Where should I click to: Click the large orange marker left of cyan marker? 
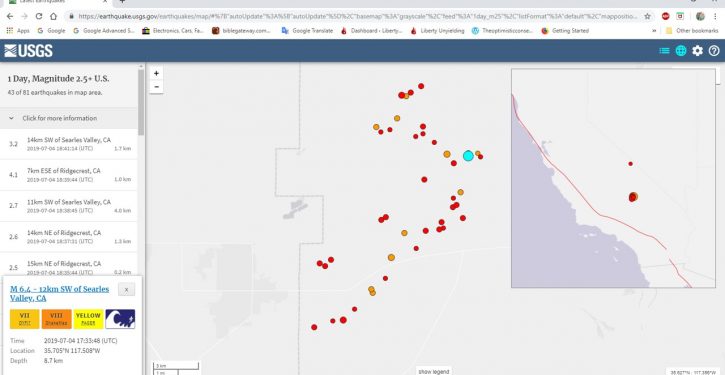[x=447, y=154]
